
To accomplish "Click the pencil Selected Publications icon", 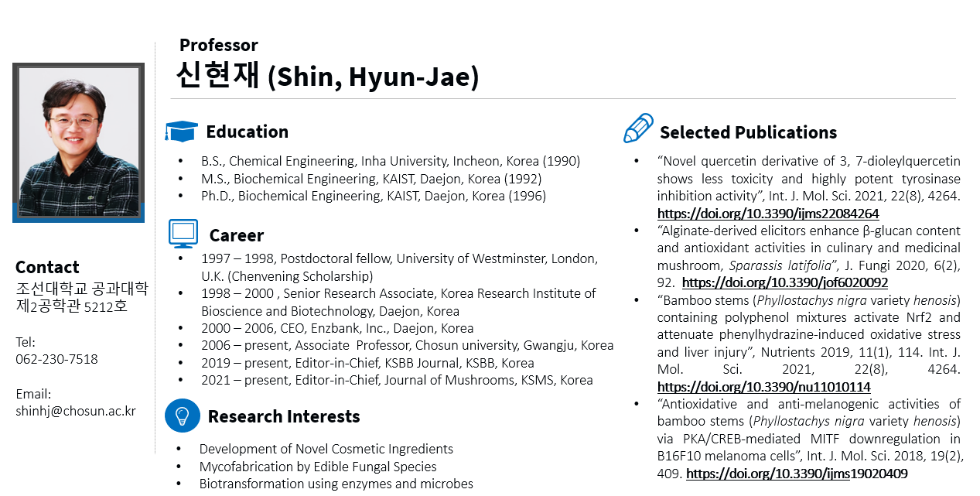I will tap(638, 128).
